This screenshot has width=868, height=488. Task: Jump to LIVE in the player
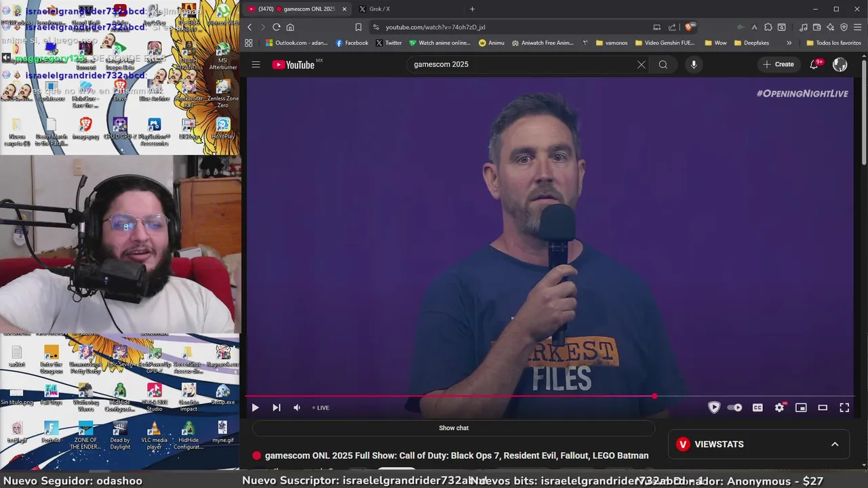[x=321, y=407]
